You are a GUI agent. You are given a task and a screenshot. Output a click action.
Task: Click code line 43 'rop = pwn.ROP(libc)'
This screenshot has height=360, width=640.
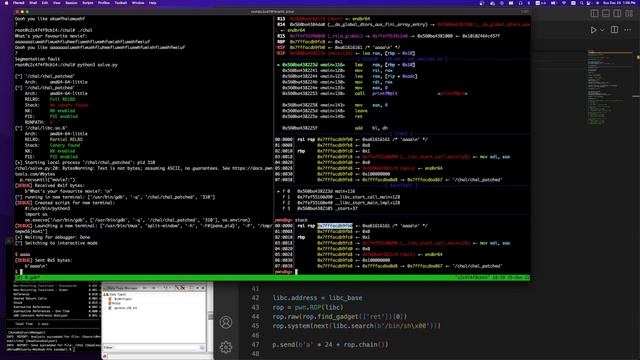308,307
